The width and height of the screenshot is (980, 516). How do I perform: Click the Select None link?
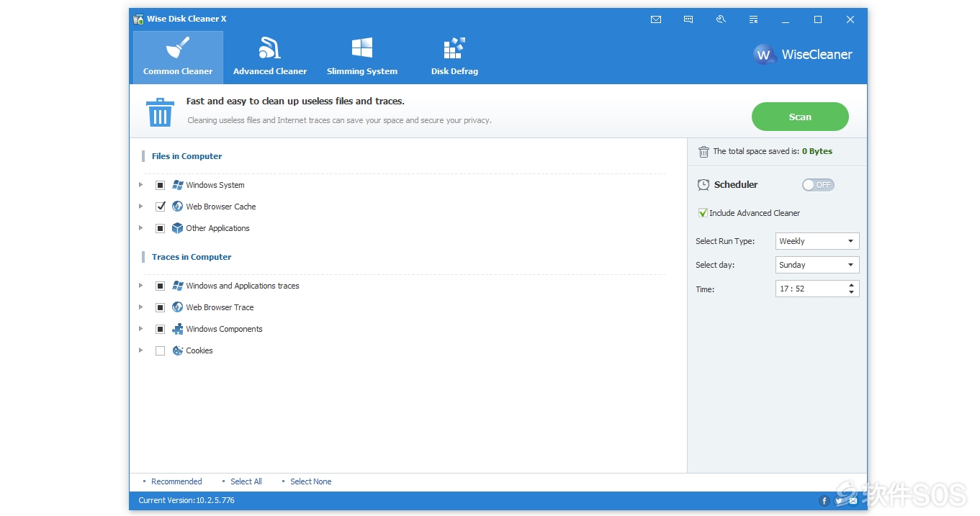311,481
